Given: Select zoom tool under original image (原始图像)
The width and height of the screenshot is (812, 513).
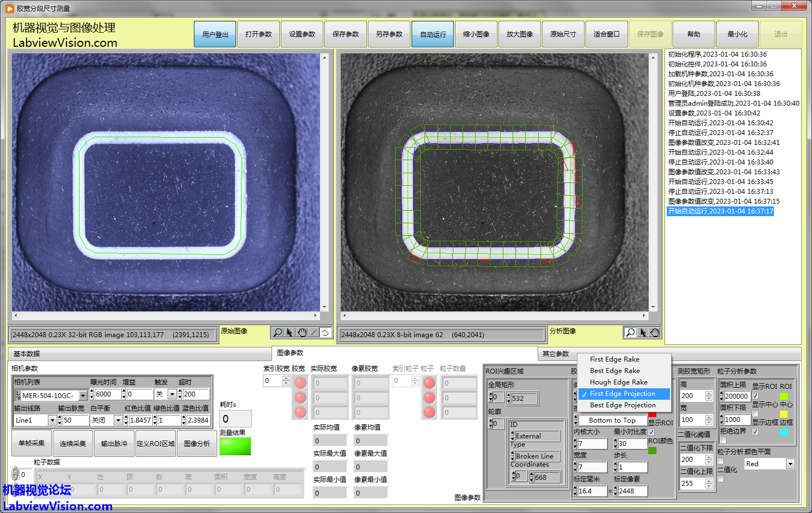Looking at the screenshot, I should point(278,332).
